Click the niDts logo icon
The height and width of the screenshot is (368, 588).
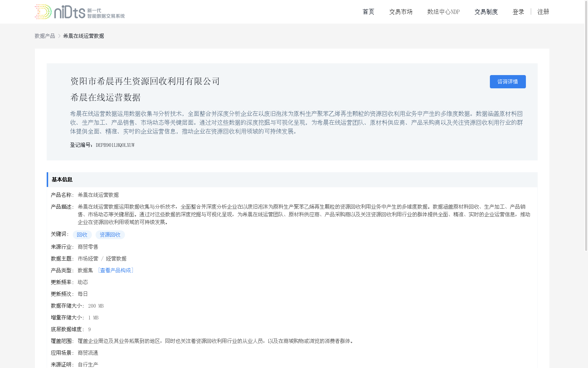[80, 12]
